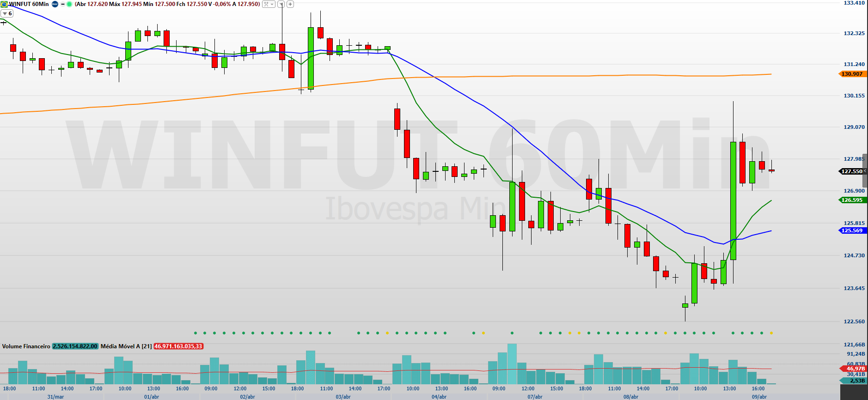Viewport: 868px width, 400px height.
Task: Click the BM&F exchange badge icon
Action: coord(55,4)
